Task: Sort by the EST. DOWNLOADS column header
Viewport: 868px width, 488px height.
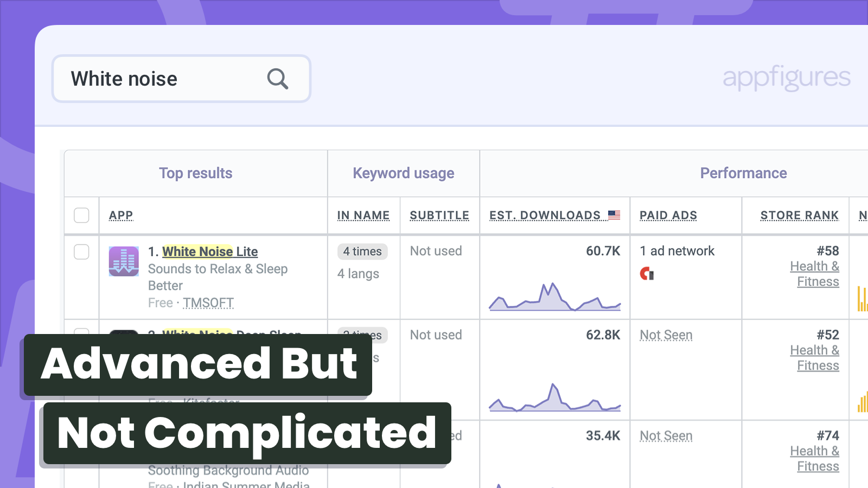Action: [x=545, y=215]
